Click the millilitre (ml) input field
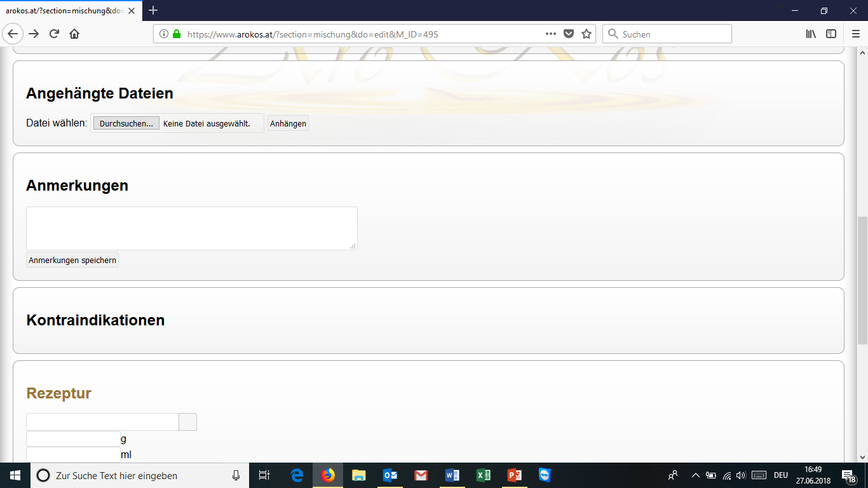Image resolution: width=868 pixels, height=488 pixels. pos(73,455)
